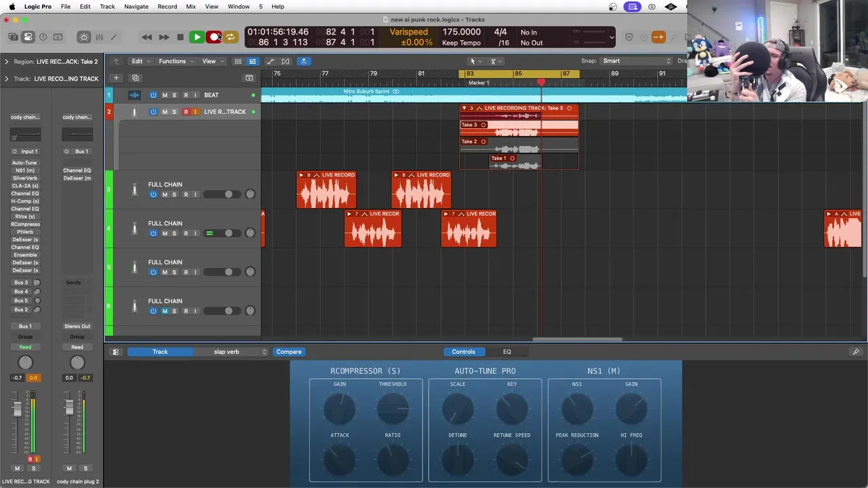Image resolution: width=868 pixels, height=488 pixels.
Task: Click the Smart Controls inspector icon at left
Action: (x=115, y=352)
